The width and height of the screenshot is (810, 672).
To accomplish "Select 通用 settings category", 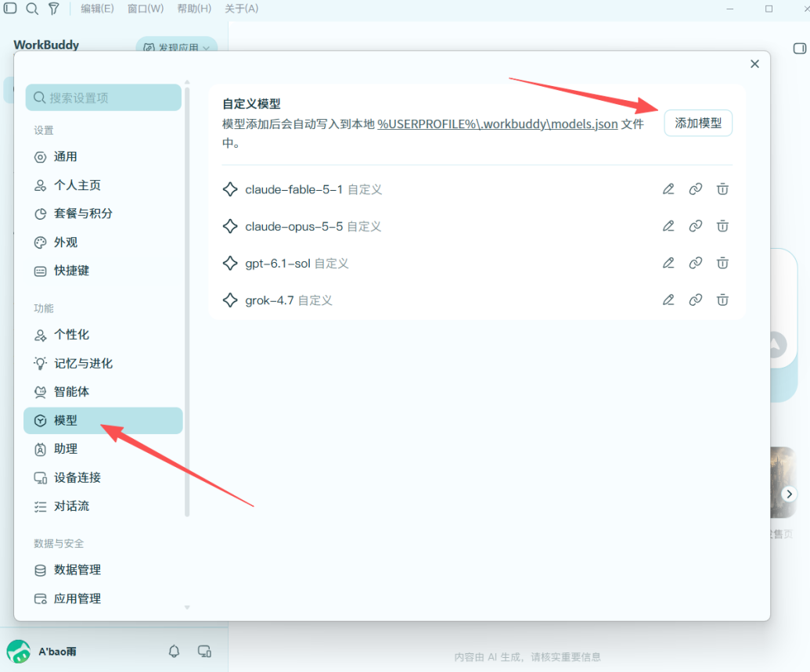I will [x=103, y=156].
